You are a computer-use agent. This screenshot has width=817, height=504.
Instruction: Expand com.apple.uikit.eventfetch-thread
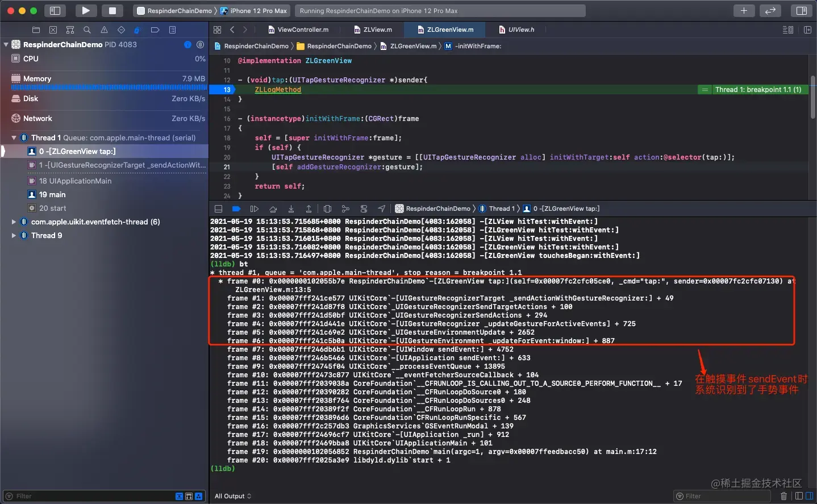(14, 222)
